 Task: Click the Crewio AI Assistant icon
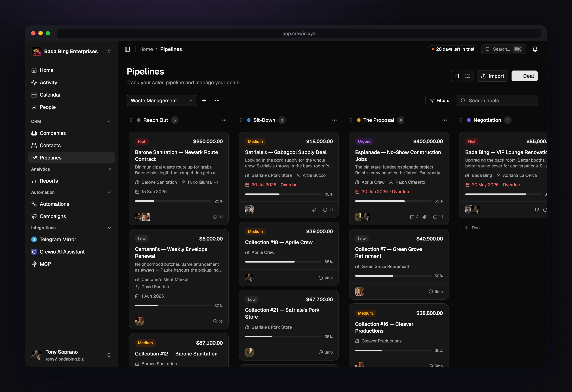(x=34, y=252)
